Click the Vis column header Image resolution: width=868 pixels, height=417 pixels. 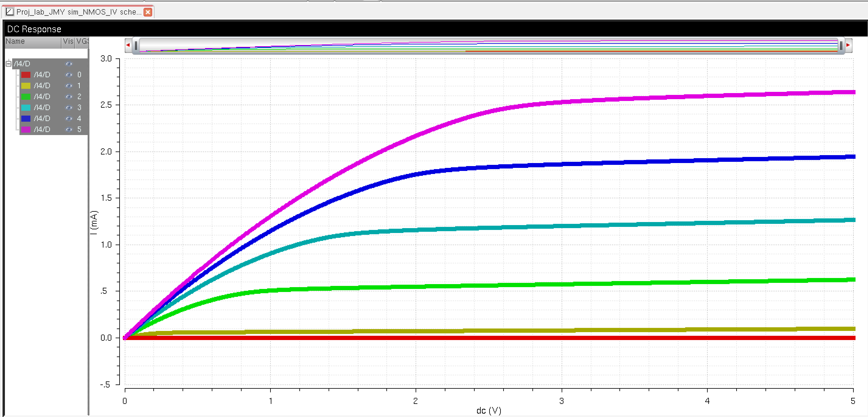(68, 41)
